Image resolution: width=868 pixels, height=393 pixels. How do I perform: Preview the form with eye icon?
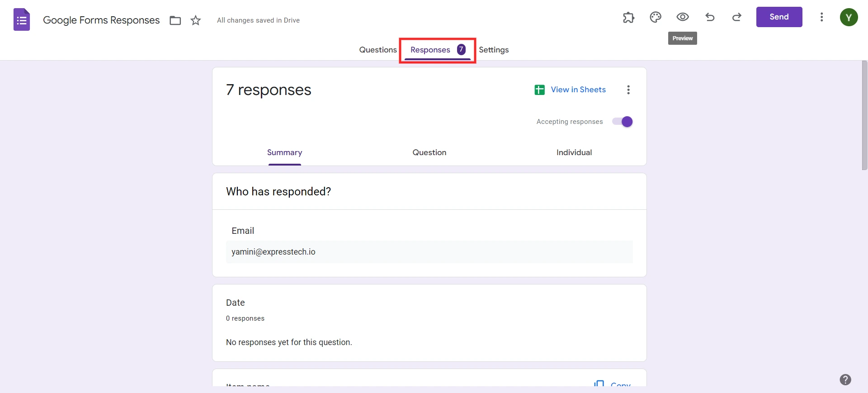tap(683, 17)
